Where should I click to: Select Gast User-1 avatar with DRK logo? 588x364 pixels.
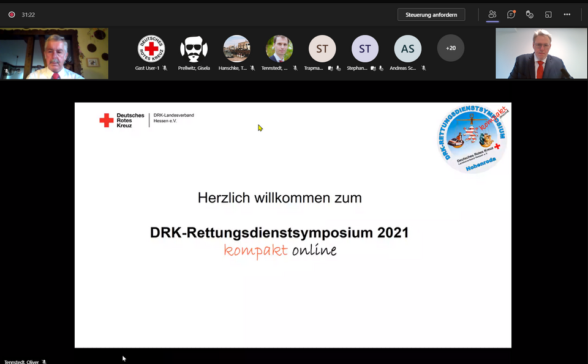(151, 48)
